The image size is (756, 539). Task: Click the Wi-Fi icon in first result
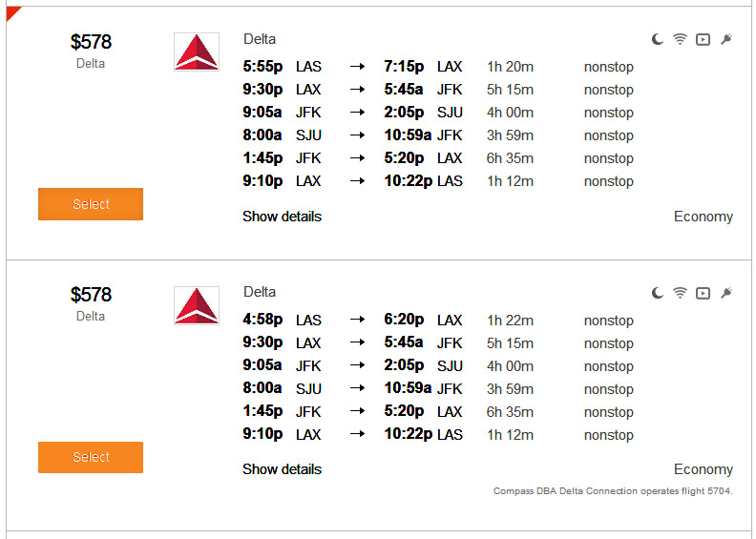coord(680,40)
